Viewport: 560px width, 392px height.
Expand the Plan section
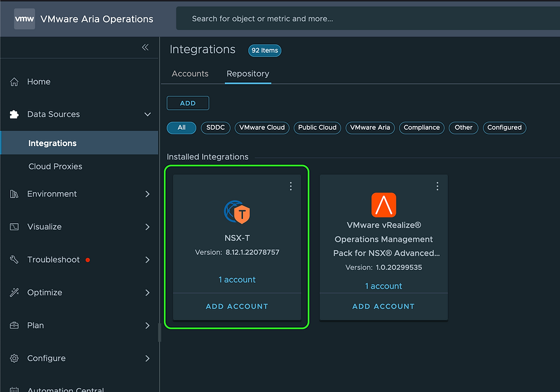pos(147,325)
